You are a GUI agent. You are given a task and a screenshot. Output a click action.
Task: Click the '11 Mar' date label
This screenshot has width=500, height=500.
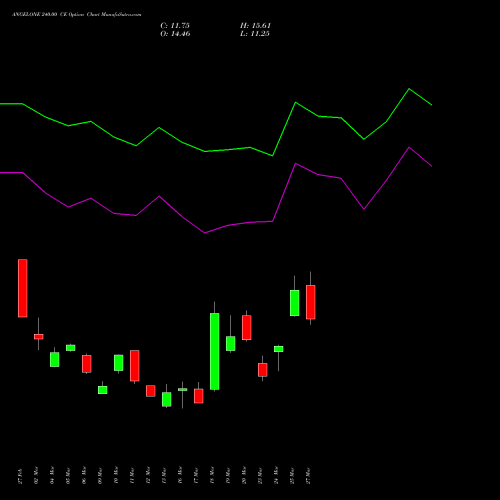tap(132, 475)
